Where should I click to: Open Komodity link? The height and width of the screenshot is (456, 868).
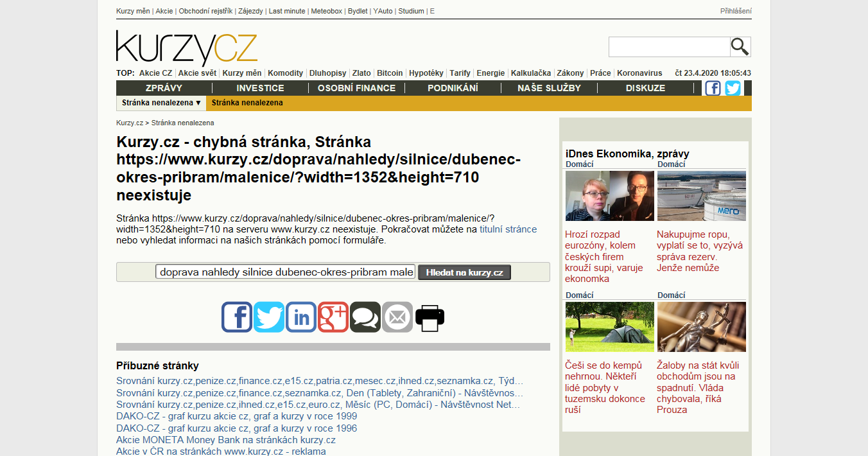point(286,73)
